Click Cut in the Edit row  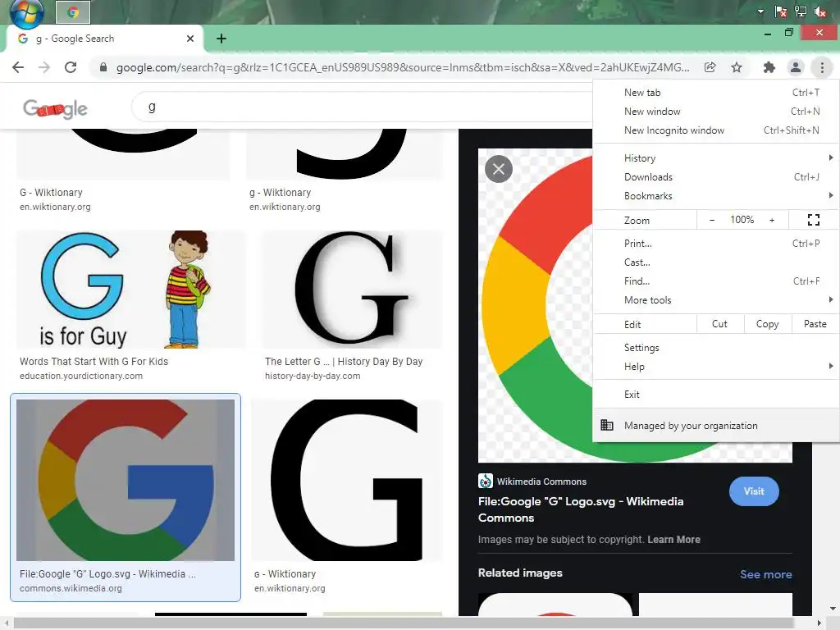[719, 324]
